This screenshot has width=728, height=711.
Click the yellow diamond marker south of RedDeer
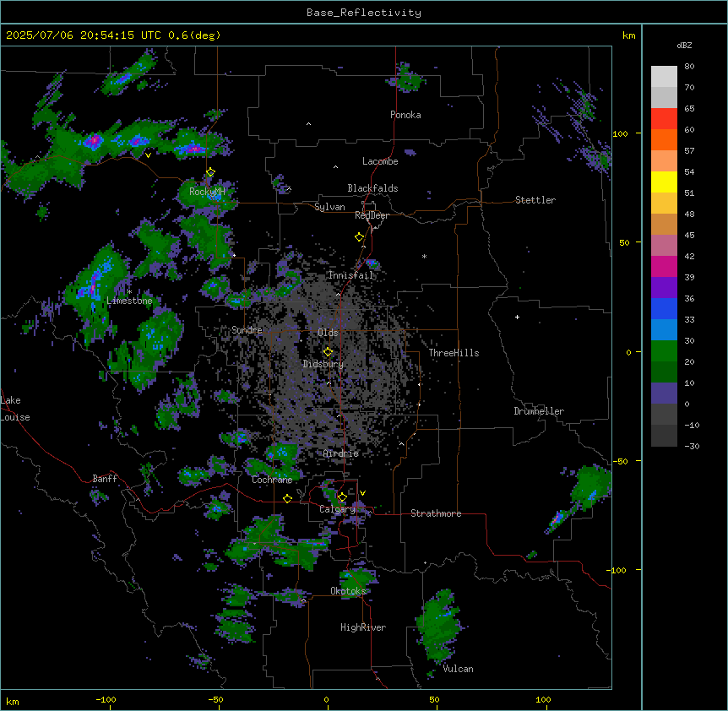tap(359, 237)
